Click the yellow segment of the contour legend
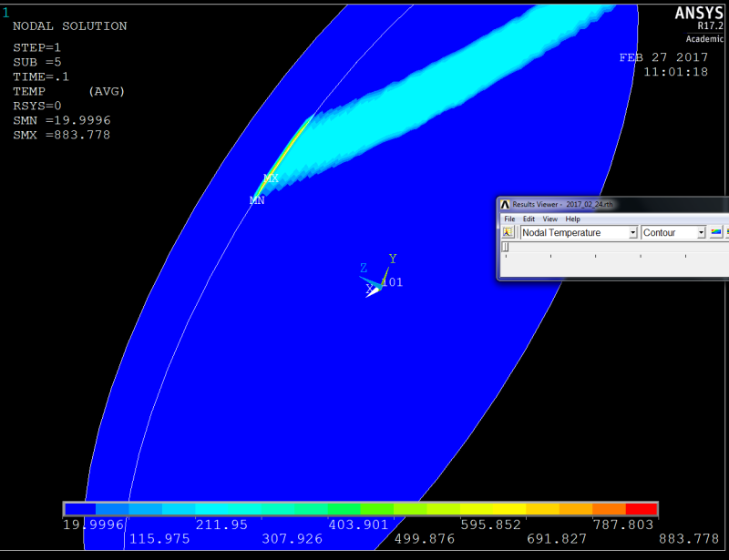The width and height of the screenshot is (729, 560). (x=509, y=509)
